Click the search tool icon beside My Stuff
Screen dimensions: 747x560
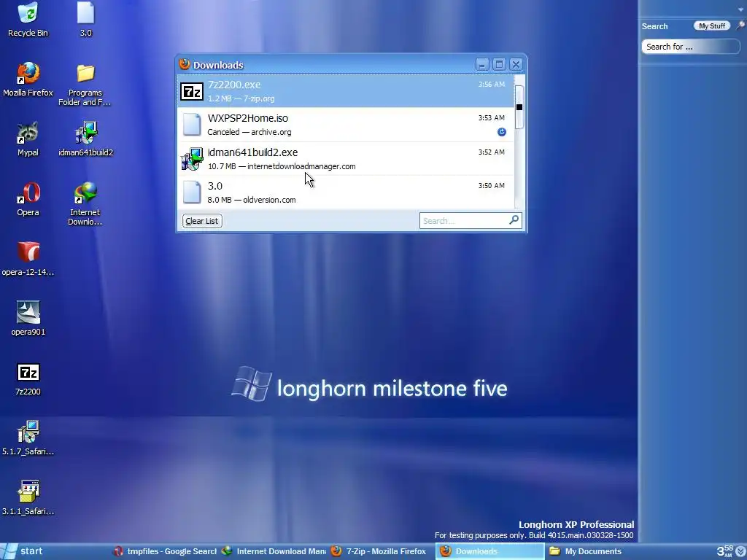740,26
